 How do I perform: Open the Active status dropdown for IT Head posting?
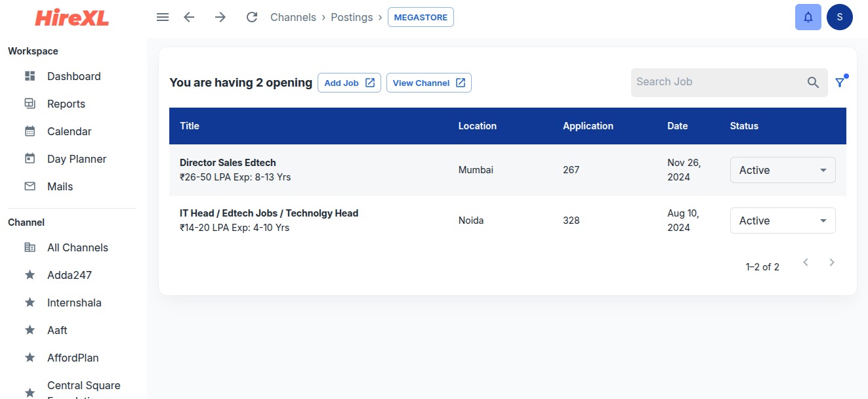pyautogui.click(x=782, y=220)
